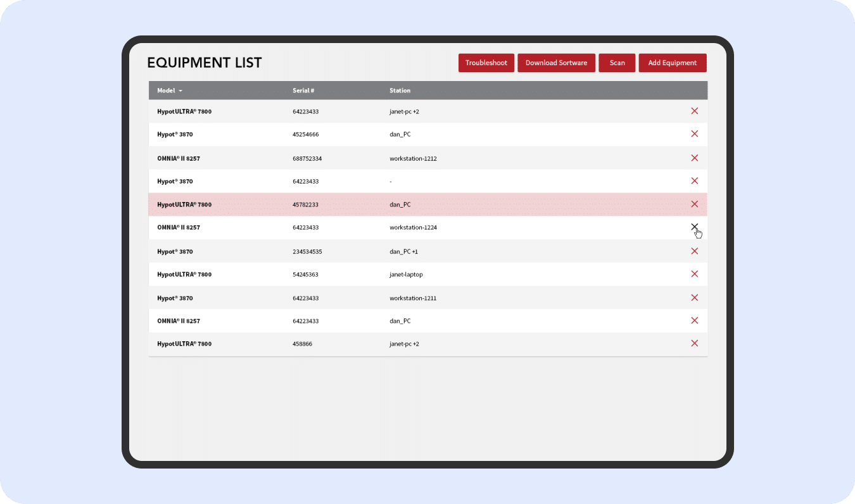Select serial number 54245363
This screenshot has height=504, width=855.
(306, 274)
